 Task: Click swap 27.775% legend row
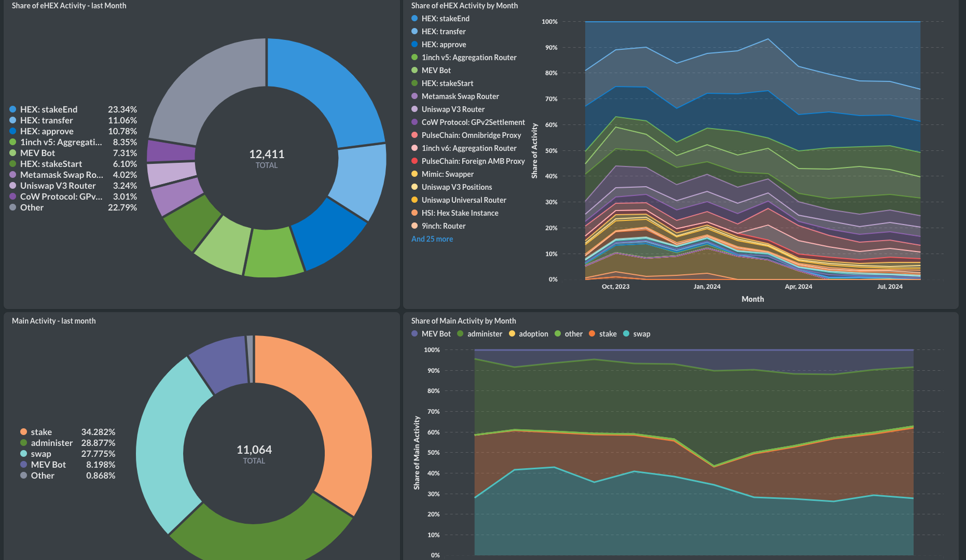[67, 454]
